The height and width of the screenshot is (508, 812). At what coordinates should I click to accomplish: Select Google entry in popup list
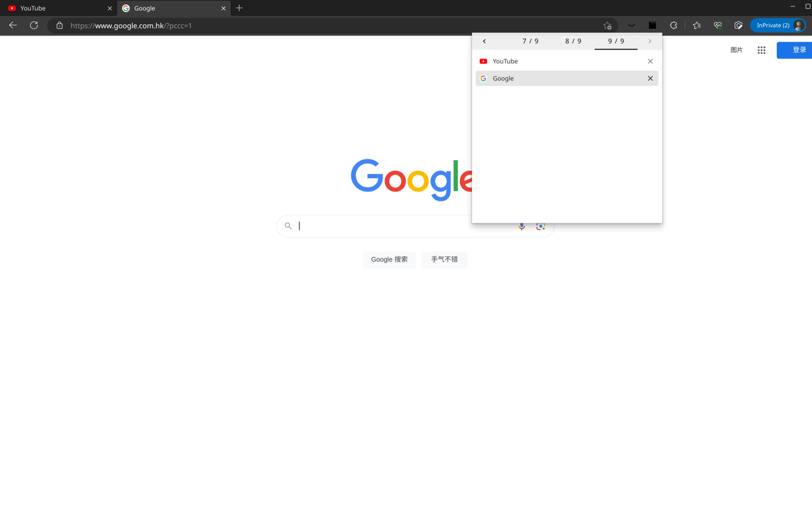coord(567,78)
